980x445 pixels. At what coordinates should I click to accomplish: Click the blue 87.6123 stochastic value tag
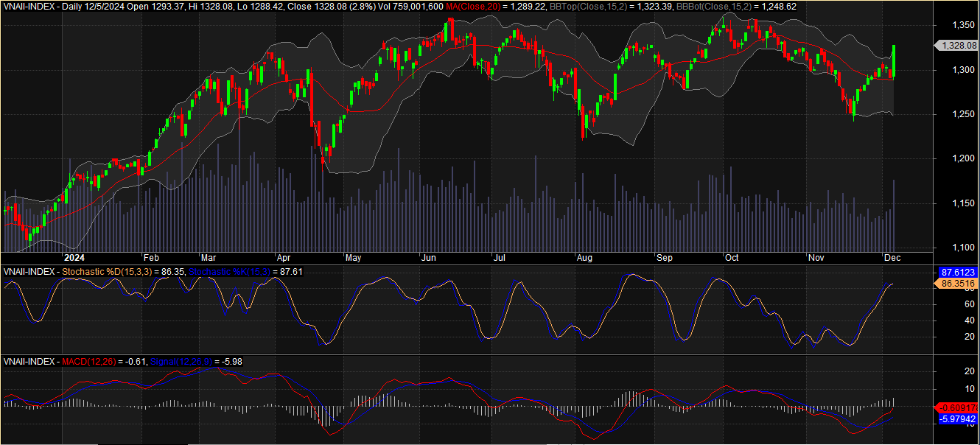point(956,272)
